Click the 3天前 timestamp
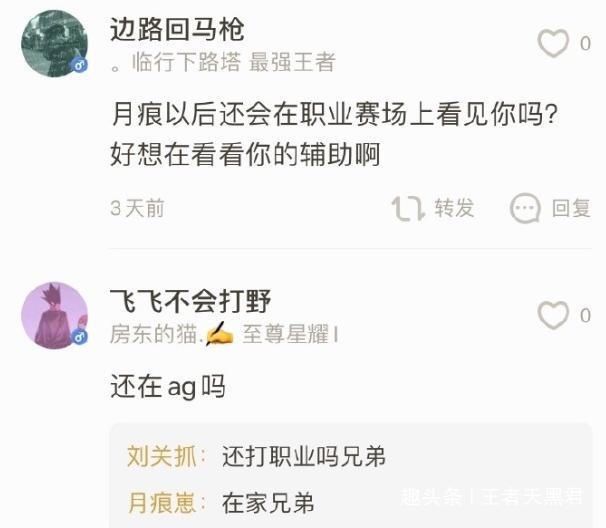This screenshot has height=528, width=606. tap(138, 208)
